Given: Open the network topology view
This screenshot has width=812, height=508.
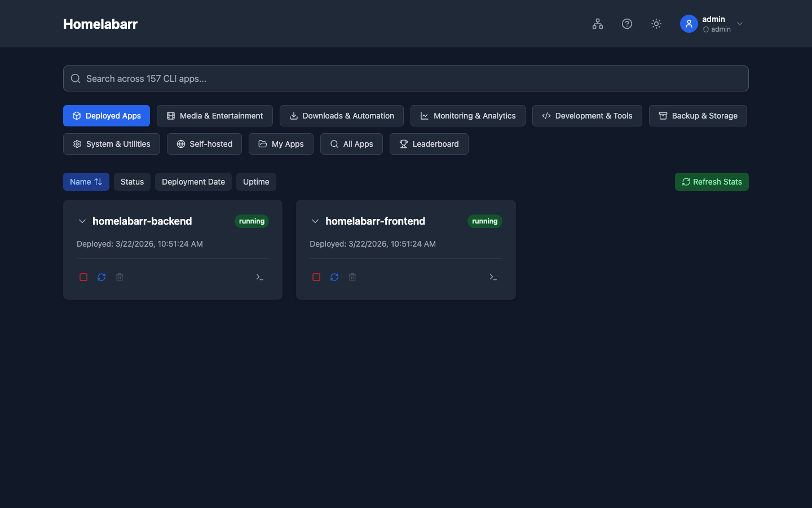Looking at the screenshot, I should click(597, 24).
